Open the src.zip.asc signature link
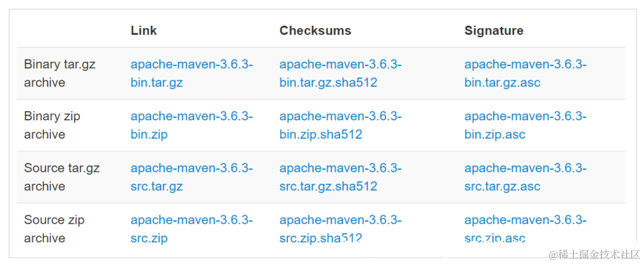The image size is (644, 264). (x=526, y=229)
